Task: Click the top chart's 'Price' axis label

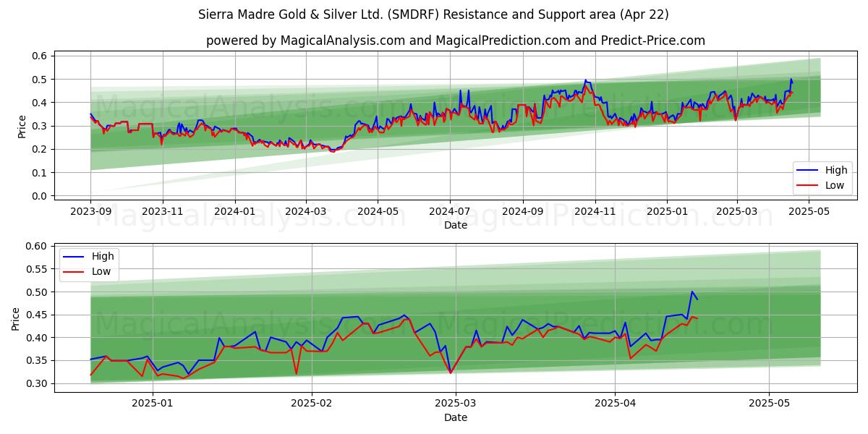Action: 22,127
